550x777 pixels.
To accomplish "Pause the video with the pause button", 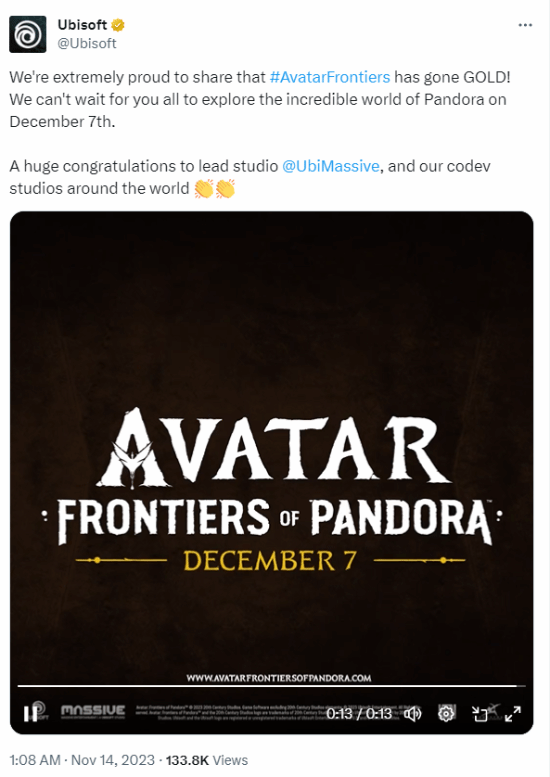I will (x=28, y=714).
